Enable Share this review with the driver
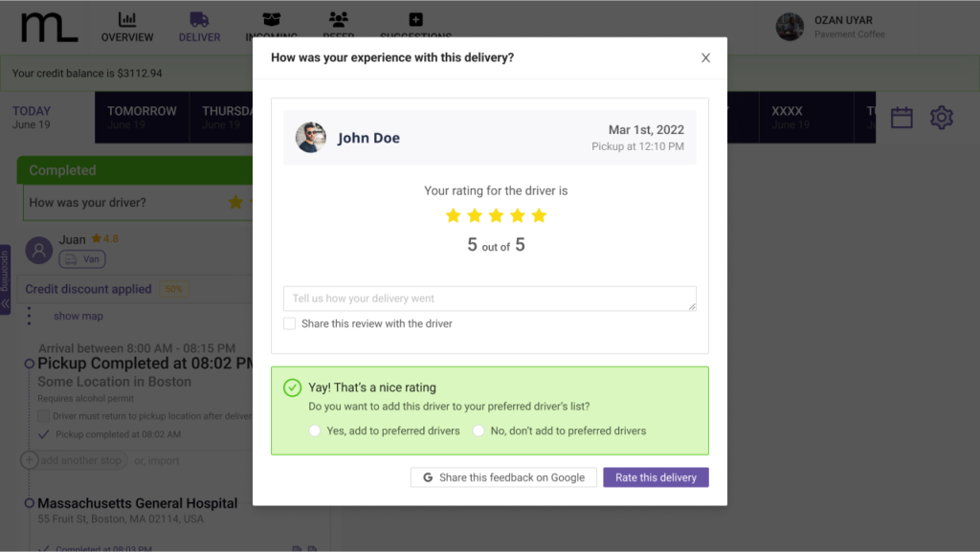The width and height of the screenshot is (980, 552). point(289,323)
